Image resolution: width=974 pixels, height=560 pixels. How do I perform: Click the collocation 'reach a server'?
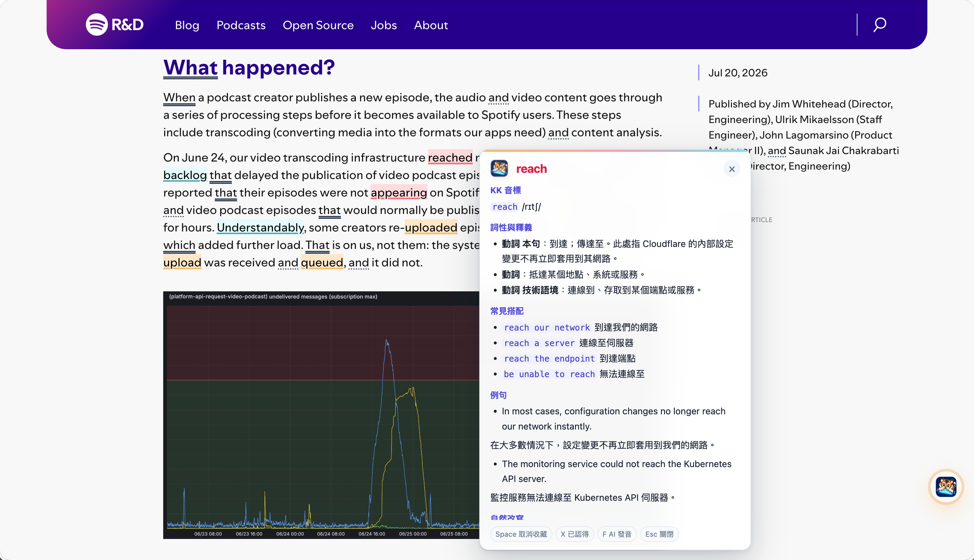539,343
